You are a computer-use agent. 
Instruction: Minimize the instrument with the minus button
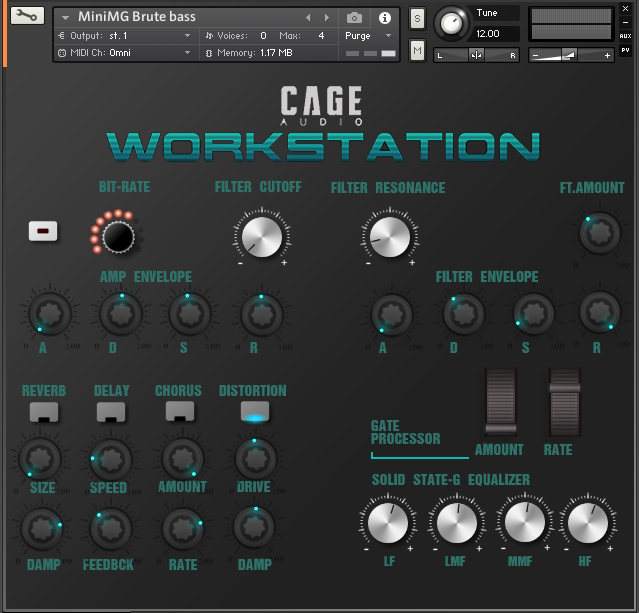coord(625,22)
